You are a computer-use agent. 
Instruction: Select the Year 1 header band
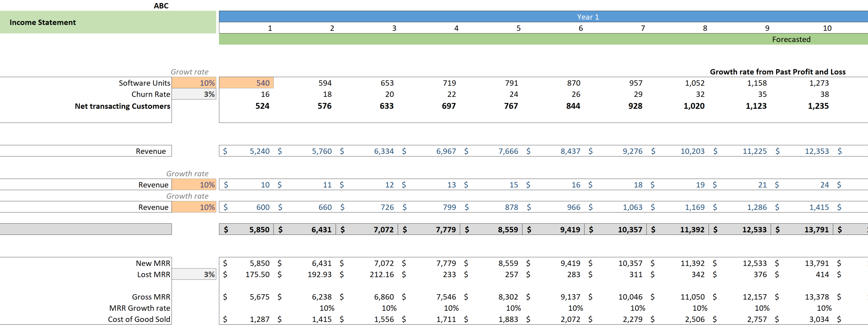pos(543,17)
